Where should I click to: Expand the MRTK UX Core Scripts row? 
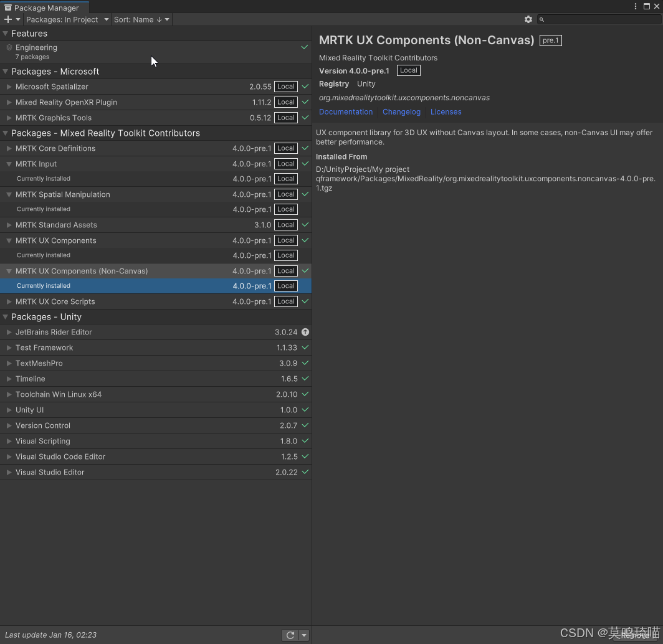(9, 301)
